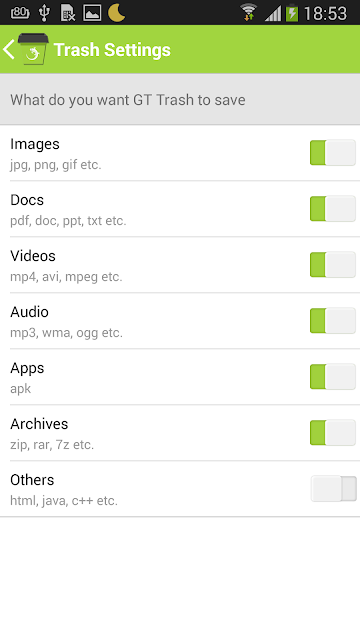The height and width of the screenshot is (640, 360).
Task: Tap the back arrow in header
Action: pyautogui.click(x=9, y=50)
